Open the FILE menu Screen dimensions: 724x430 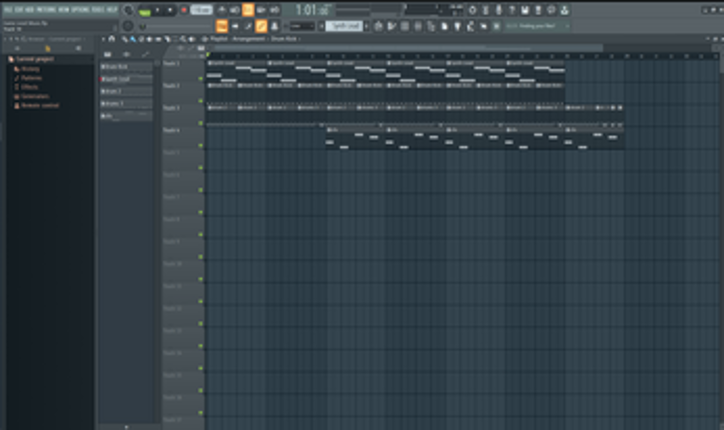[x=6, y=10]
